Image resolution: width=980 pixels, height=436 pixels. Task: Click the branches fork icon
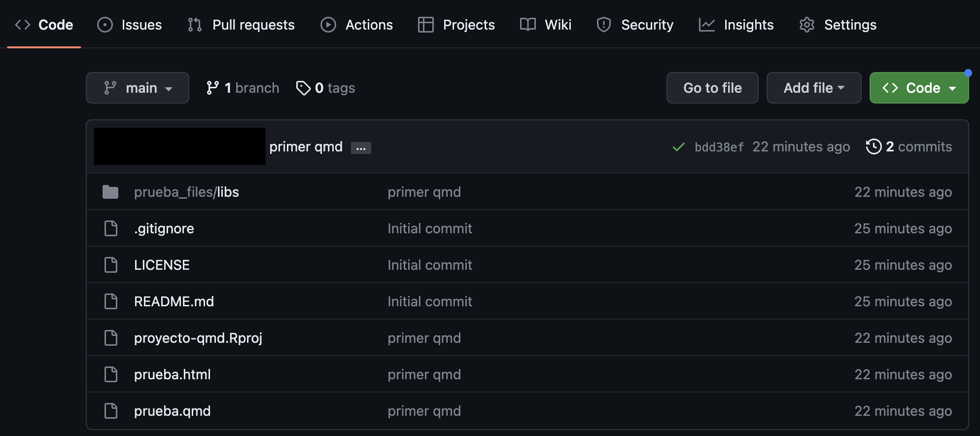[212, 88]
